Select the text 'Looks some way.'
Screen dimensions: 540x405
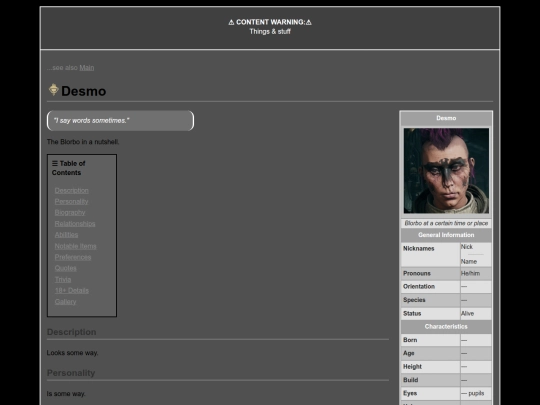pyautogui.click(x=72, y=353)
